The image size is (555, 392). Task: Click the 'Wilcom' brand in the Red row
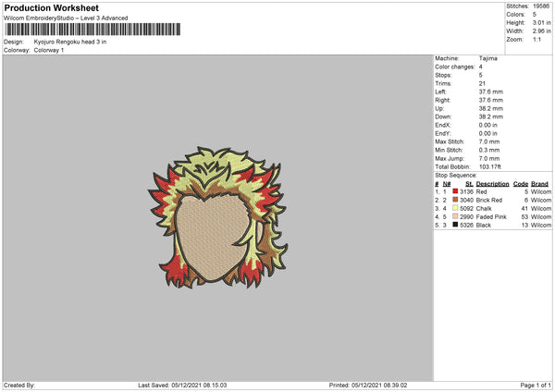[x=541, y=191]
